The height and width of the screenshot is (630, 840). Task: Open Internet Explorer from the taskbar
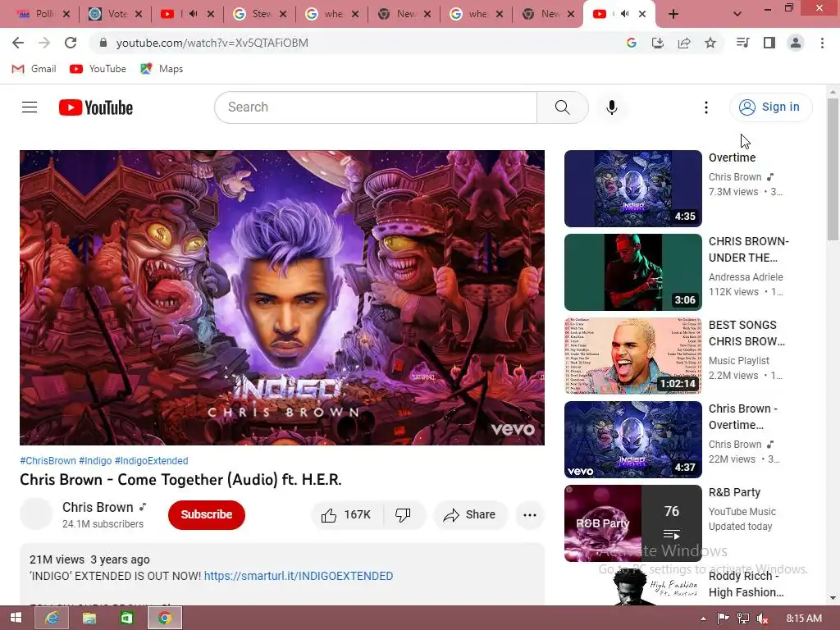(x=52, y=618)
